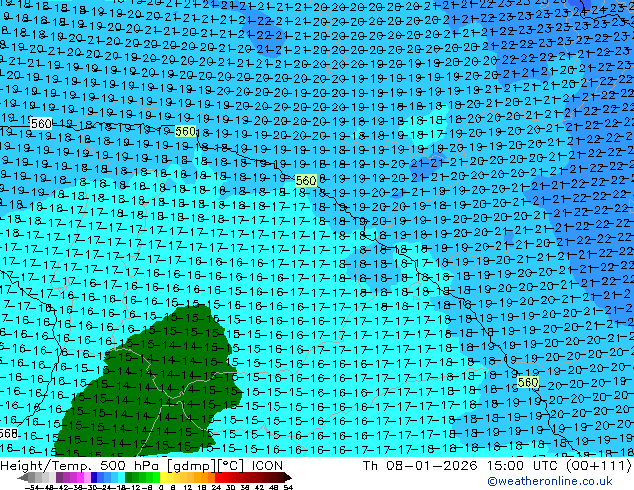The height and width of the screenshot is (490, 634).
Task: Click the yellow swatch in the colour legend
Action: pyautogui.click(x=163, y=477)
